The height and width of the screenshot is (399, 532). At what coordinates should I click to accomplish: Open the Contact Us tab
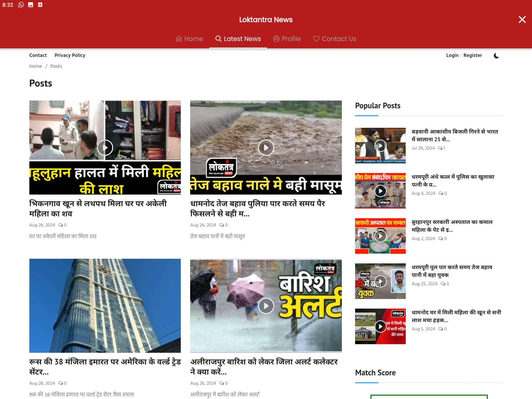[x=335, y=39]
